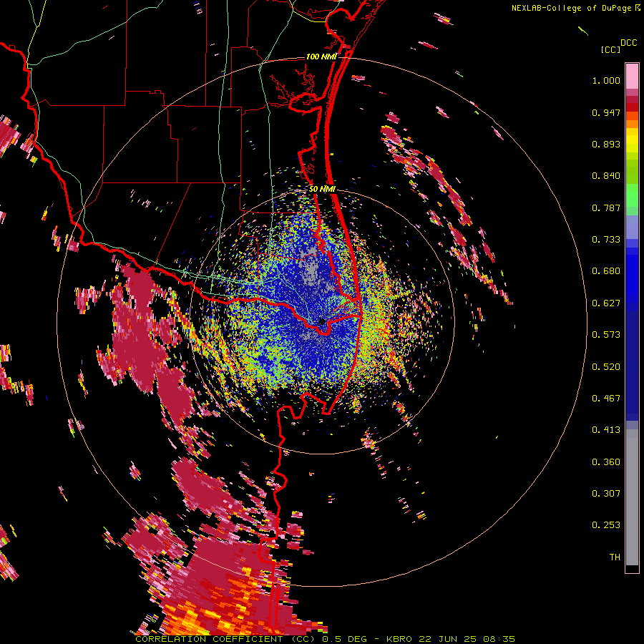Image resolution: width=644 pixels, height=644 pixels.
Task: Click the KBRO station identifier in caption
Action: tap(401, 639)
